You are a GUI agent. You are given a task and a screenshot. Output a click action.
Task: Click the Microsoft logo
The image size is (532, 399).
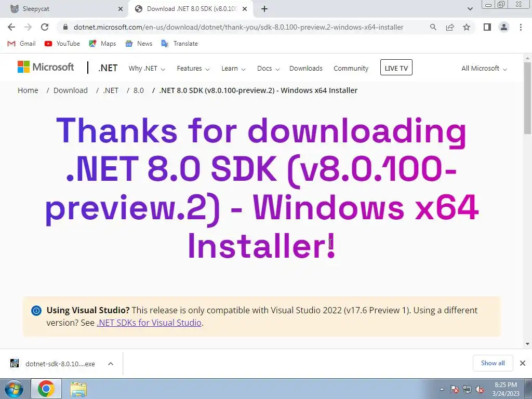[x=46, y=67]
